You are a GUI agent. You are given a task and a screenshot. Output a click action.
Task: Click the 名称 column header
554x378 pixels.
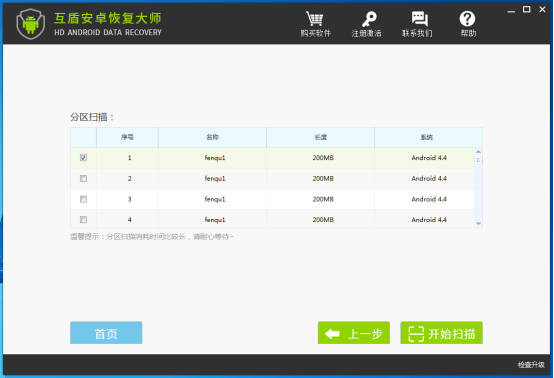212,137
